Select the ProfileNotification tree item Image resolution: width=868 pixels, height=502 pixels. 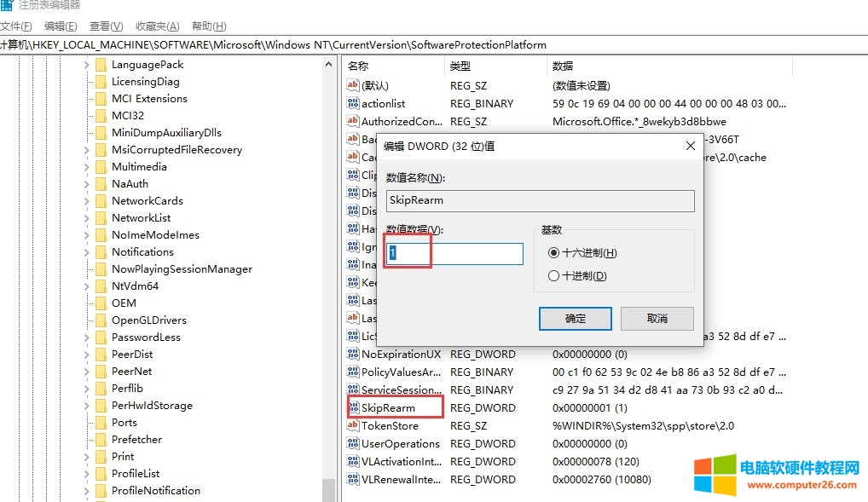(x=155, y=491)
